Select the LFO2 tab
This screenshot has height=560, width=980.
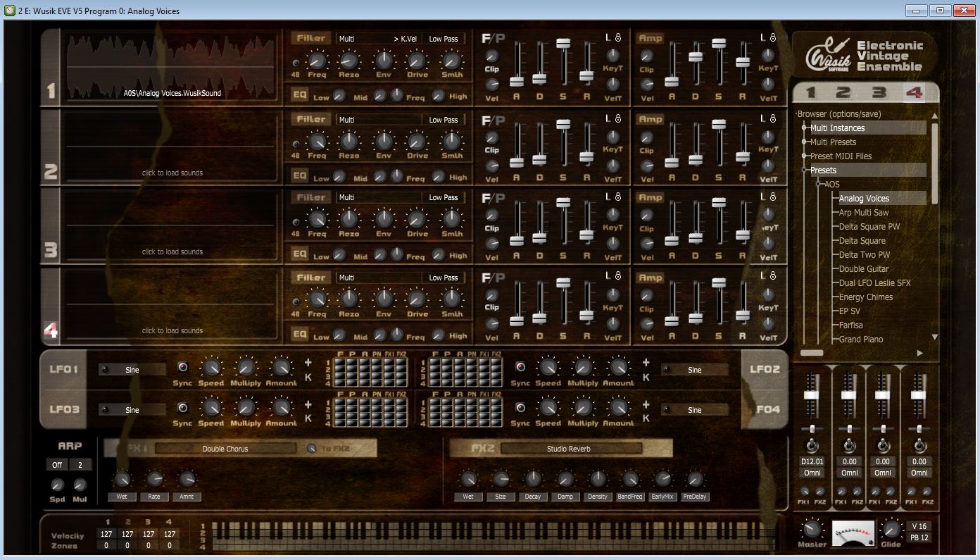(x=765, y=369)
